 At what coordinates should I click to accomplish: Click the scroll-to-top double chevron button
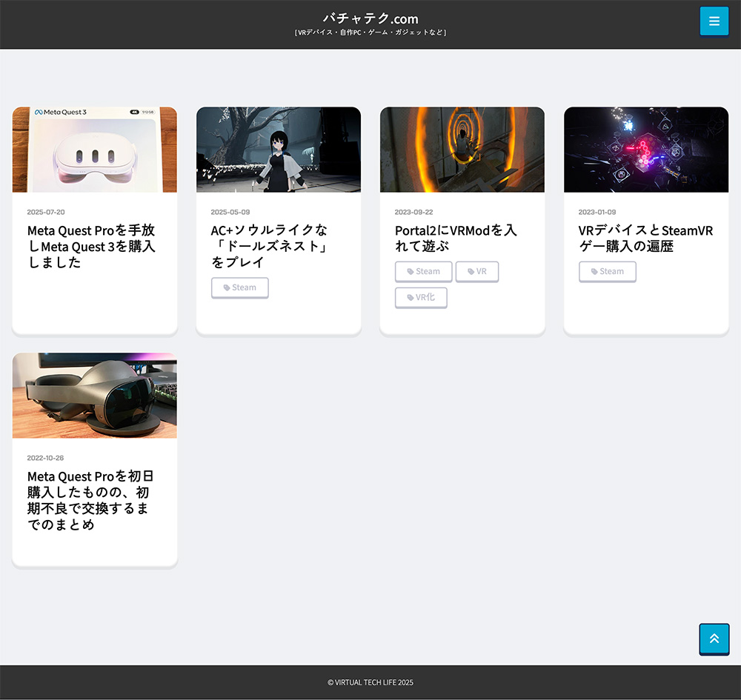click(714, 639)
